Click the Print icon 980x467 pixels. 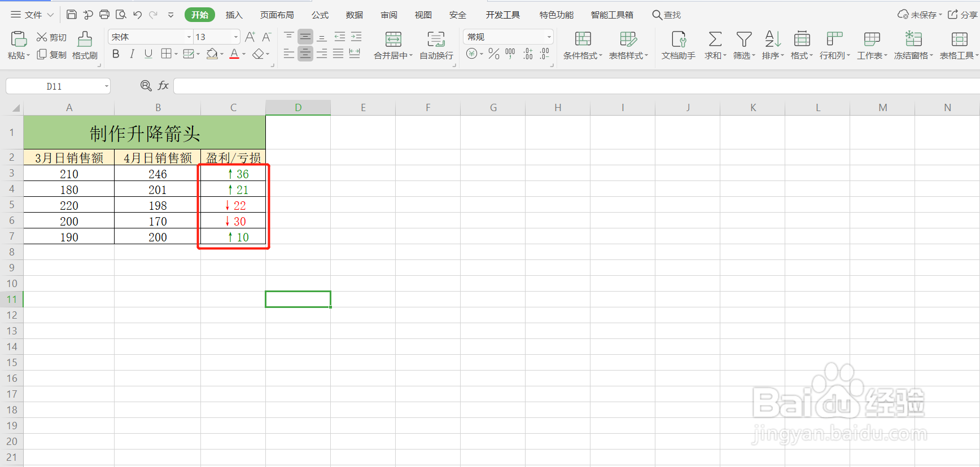(x=104, y=15)
